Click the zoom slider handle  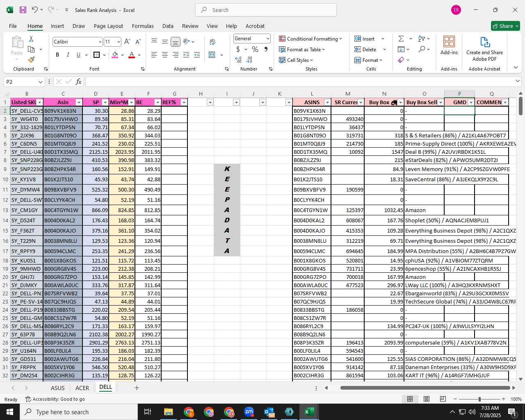pos(479,399)
